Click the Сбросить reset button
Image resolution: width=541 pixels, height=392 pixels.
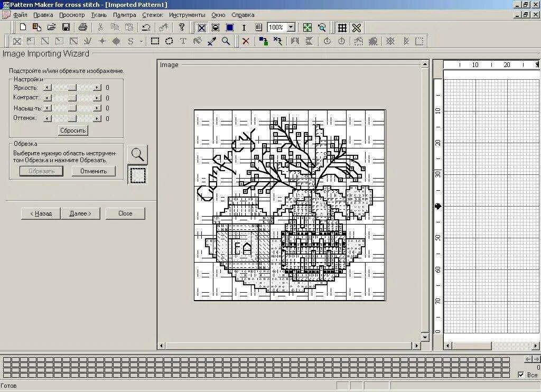pyautogui.click(x=73, y=130)
